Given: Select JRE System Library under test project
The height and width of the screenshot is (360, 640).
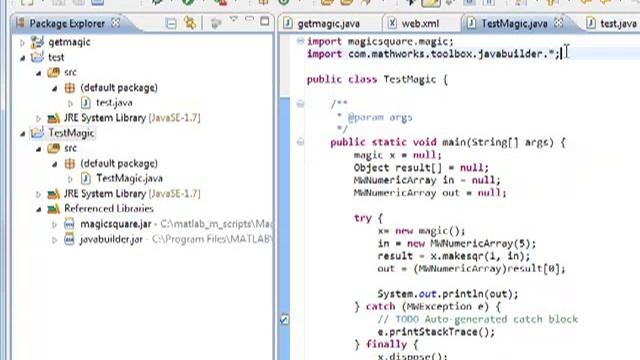Looking at the screenshot, I should (132, 118).
